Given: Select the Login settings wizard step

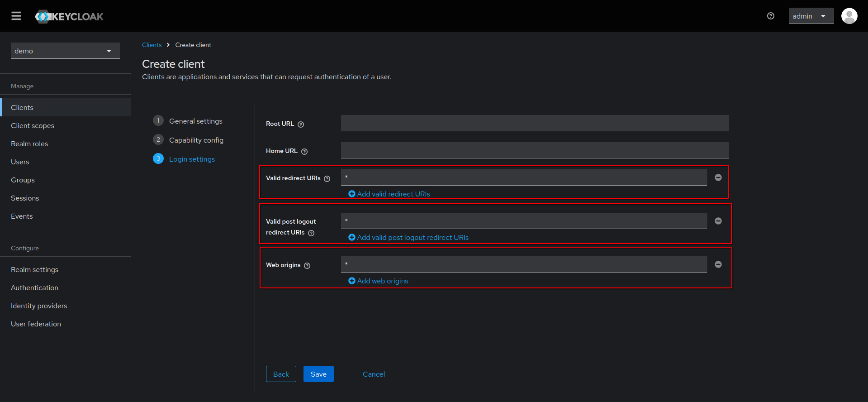Looking at the screenshot, I should [184, 159].
